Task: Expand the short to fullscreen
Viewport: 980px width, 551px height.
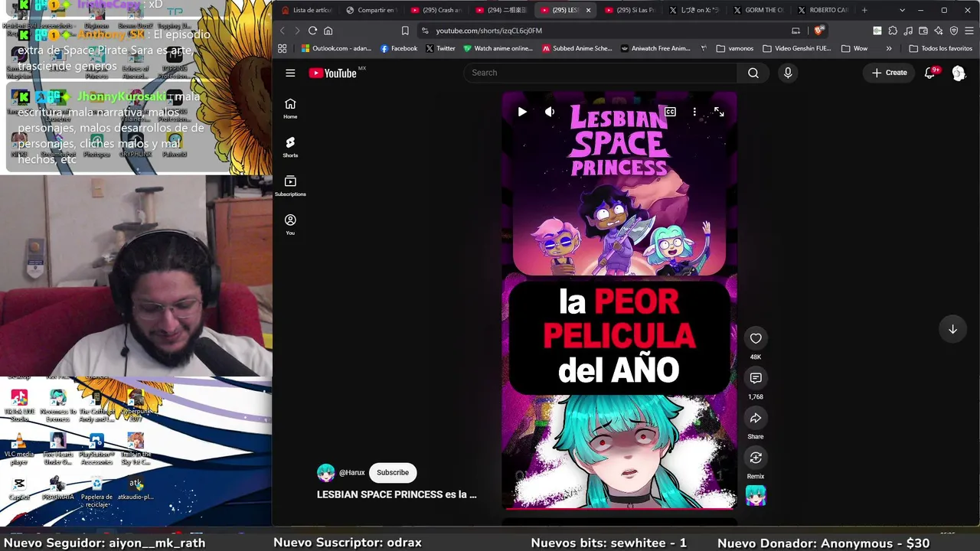Action: (x=719, y=112)
